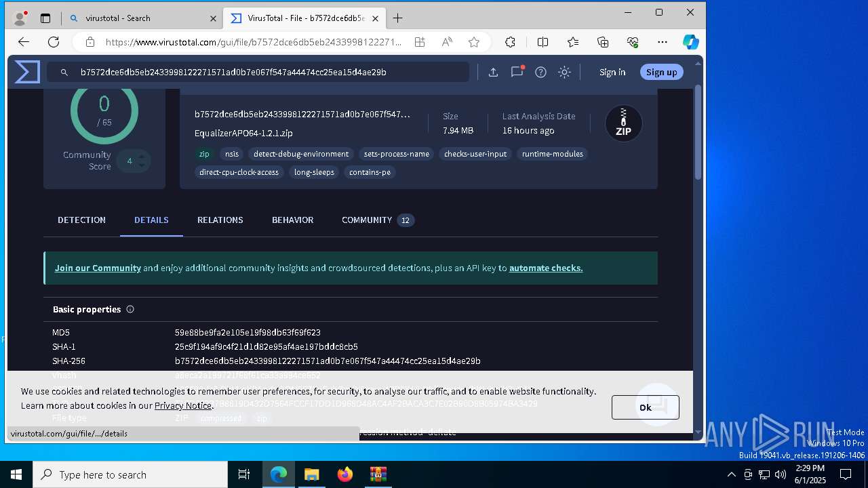Open the help question mark icon
The height and width of the screenshot is (488, 868).
pos(540,72)
